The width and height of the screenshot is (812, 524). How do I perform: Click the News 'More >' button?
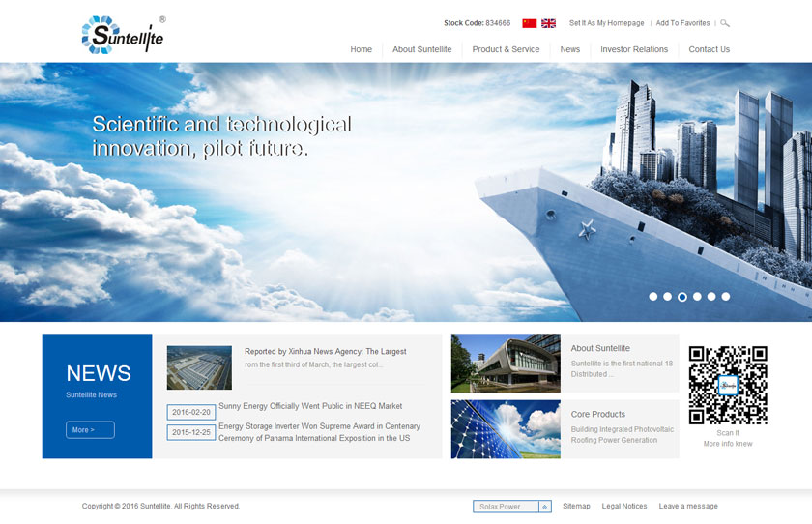coord(90,430)
